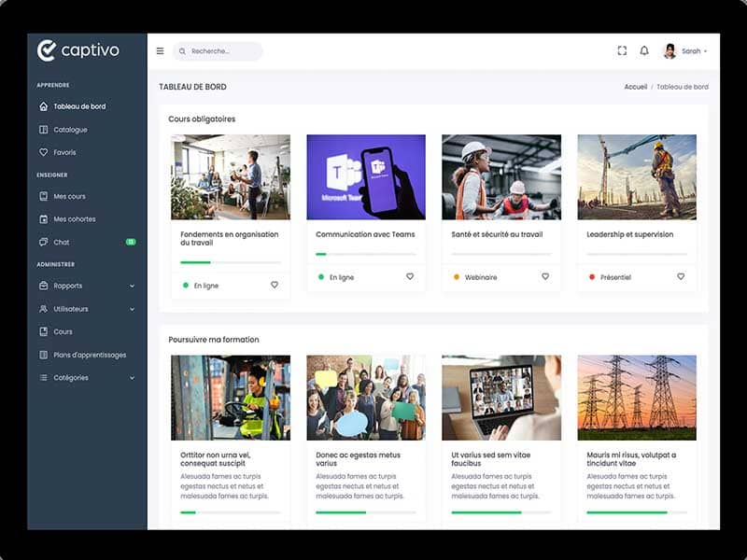Select Favoris in the sidebar

(64, 152)
